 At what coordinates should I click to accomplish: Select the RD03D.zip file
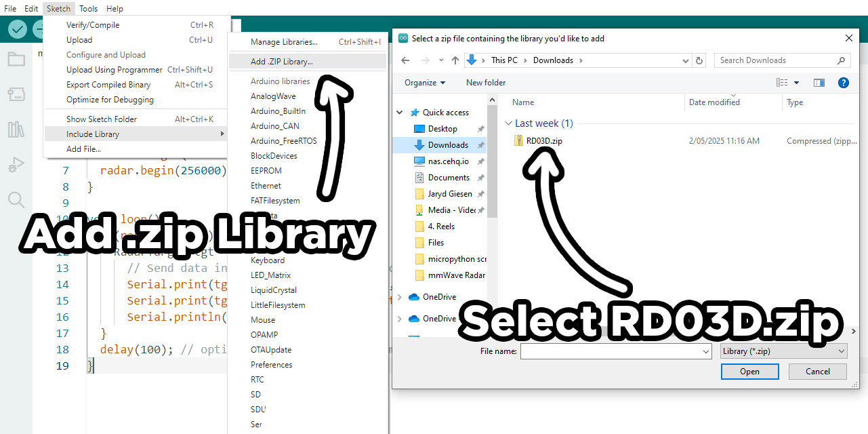[x=543, y=141]
